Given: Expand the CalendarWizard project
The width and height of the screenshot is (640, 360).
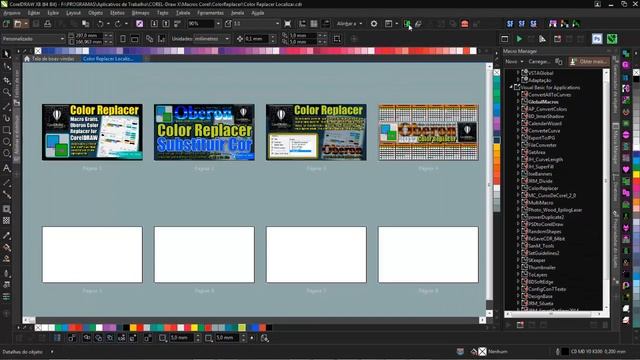Looking at the screenshot, I should tap(518, 123).
